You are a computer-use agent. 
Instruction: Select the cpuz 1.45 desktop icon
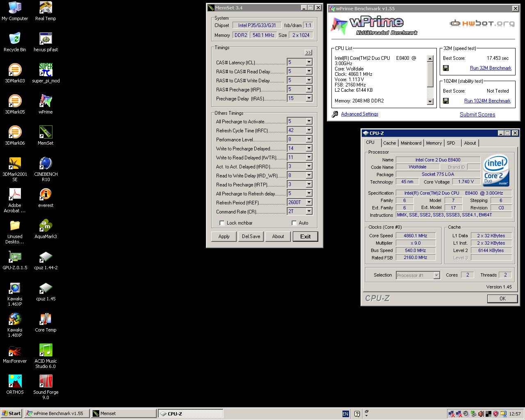point(46,292)
